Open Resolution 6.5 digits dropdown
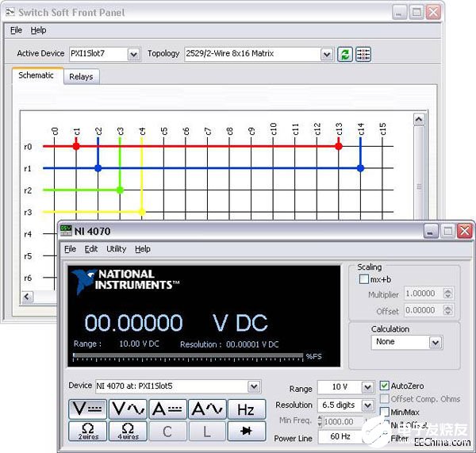The height and width of the screenshot is (453, 476). (367, 405)
